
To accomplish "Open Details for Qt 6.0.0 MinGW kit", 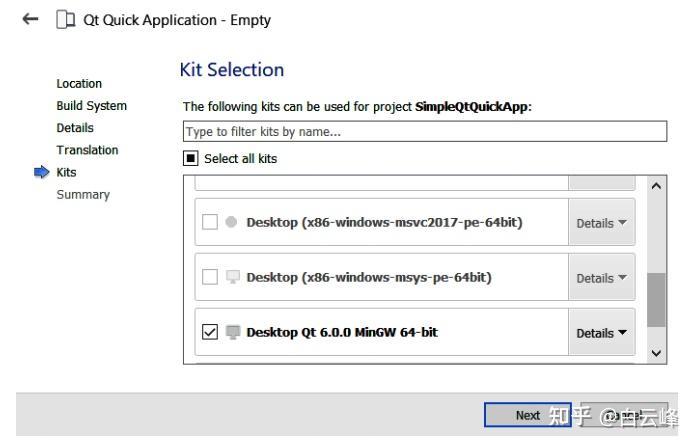I will 601,333.
